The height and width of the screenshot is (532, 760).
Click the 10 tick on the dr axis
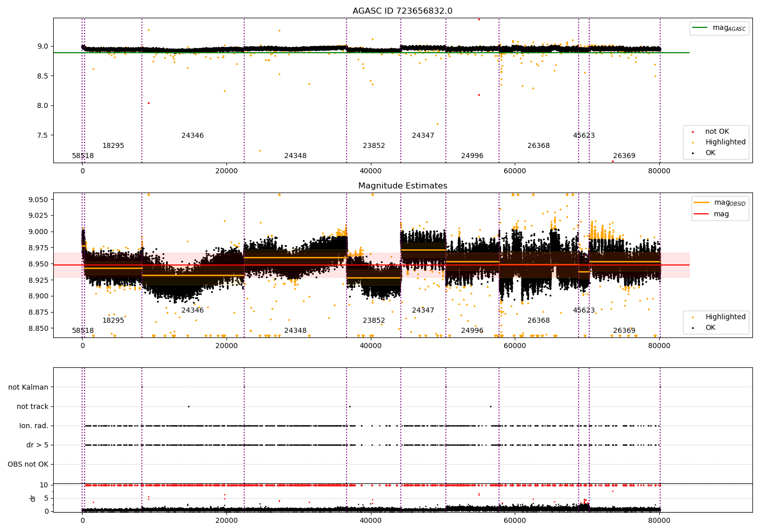pos(44,485)
